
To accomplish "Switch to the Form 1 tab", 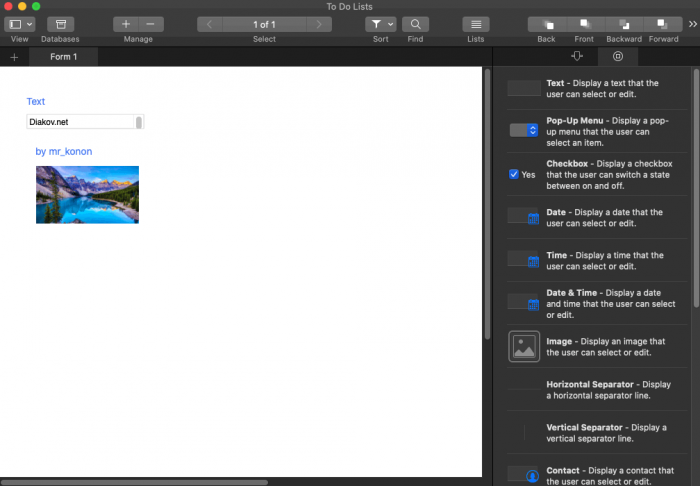I will [x=63, y=57].
